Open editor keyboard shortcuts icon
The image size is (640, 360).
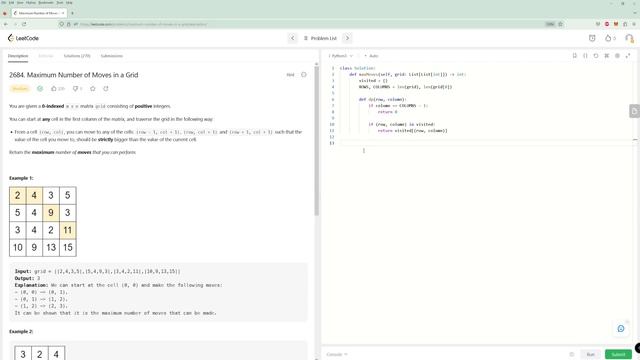click(x=607, y=56)
